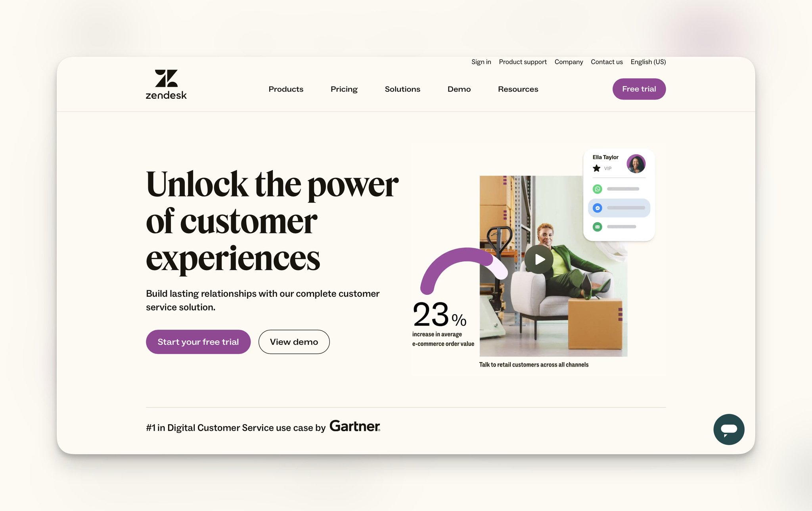Click the Zendesk logo icon
Image resolution: width=812 pixels, height=511 pixels.
click(x=166, y=78)
